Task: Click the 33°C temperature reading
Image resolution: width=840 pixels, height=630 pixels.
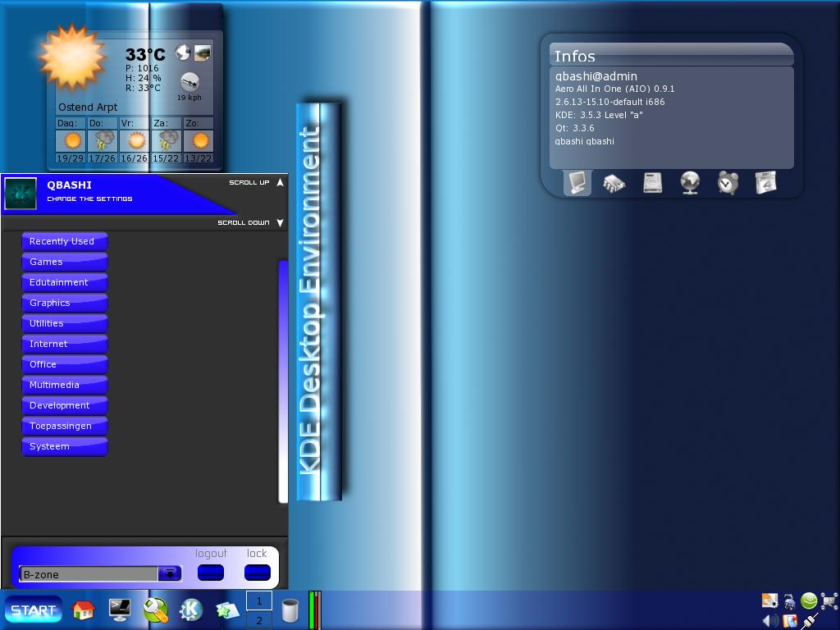Action: click(145, 54)
